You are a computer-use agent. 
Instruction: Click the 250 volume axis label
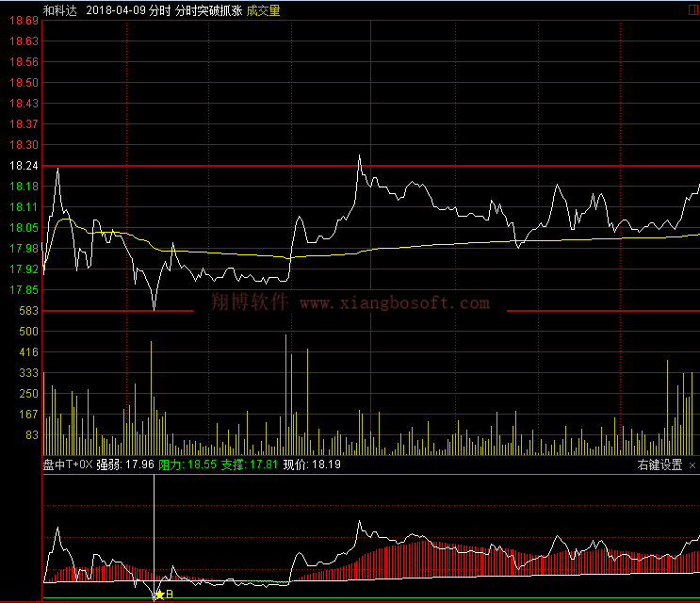[x=29, y=394]
